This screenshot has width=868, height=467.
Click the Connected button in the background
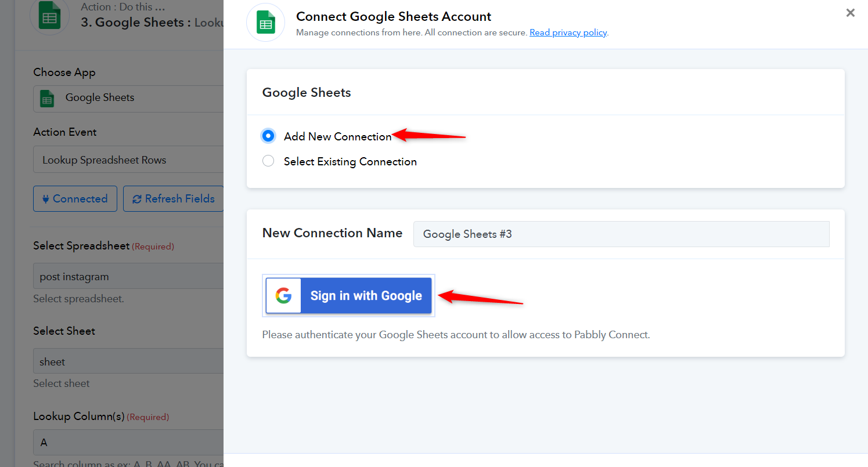point(75,199)
